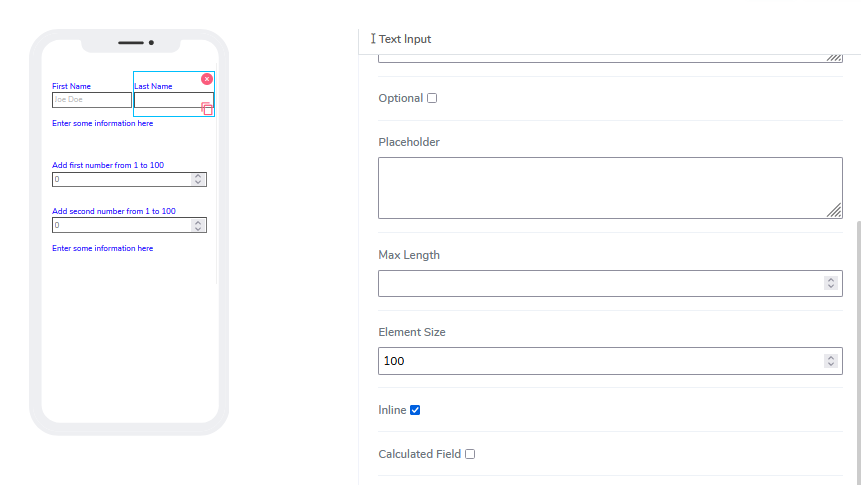Uncheck the Inline checkbox

(415, 410)
